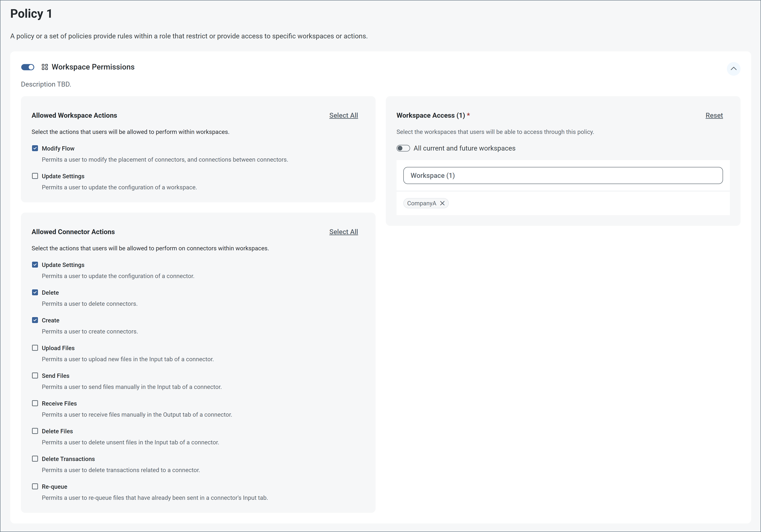Enable the Re-queue checkbox
This screenshot has width=761, height=532.
click(x=35, y=486)
